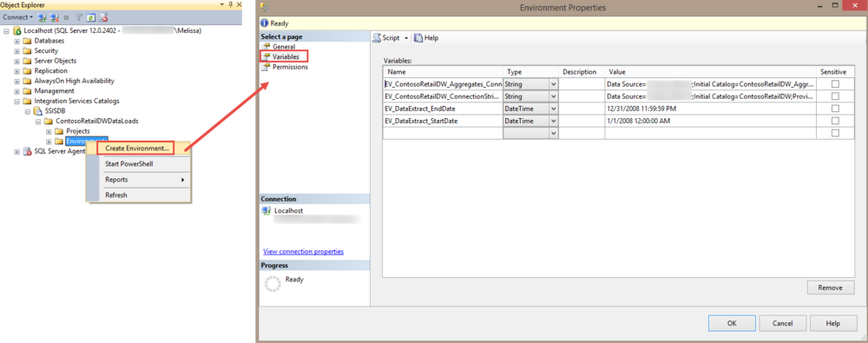Screen dimensions: 868x343
Task: Open Type dropdown for EV_DataExtract_StartDate row
Action: [x=553, y=121]
